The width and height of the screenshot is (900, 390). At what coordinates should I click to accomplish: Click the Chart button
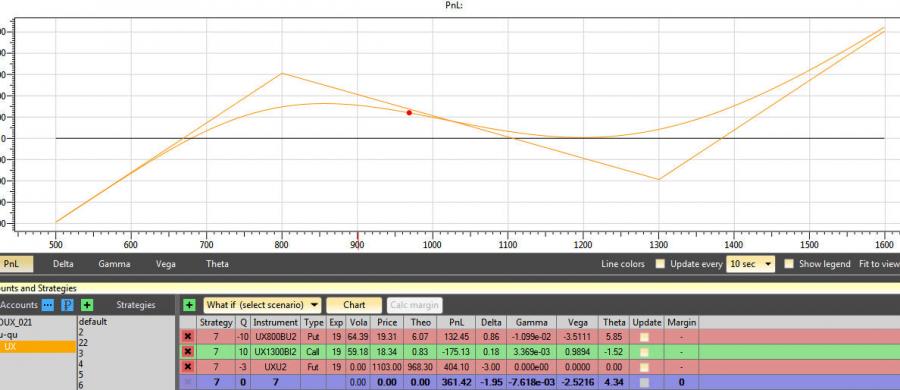tap(354, 305)
